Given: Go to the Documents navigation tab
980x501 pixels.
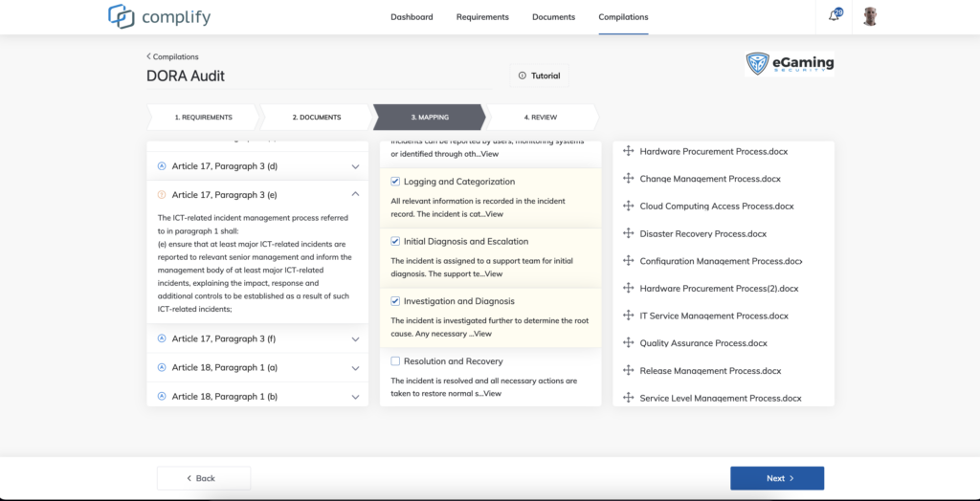Looking at the screenshot, I should pos(553,17).
